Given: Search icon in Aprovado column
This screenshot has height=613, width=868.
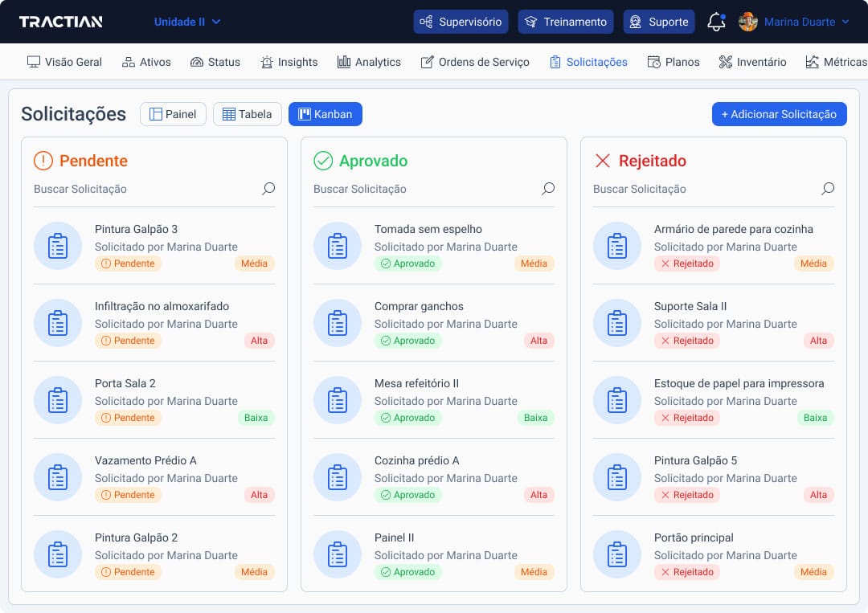Looking at the screenshot, I should [x=548, y=189].
